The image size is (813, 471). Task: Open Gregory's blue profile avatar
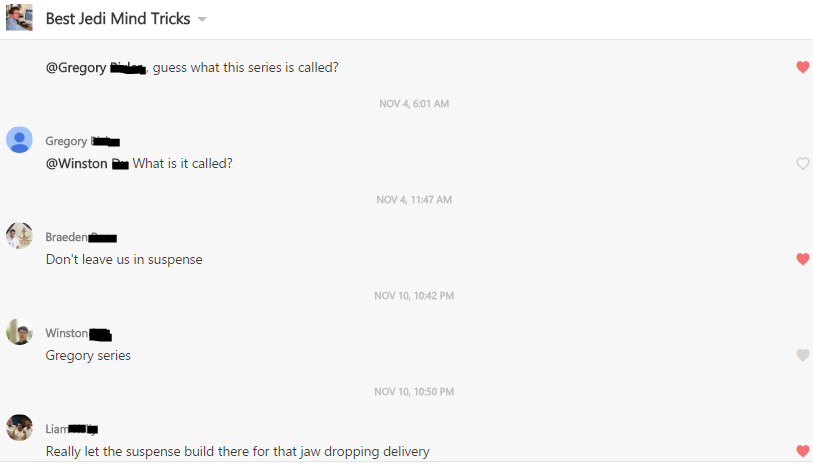coord(19,140)
